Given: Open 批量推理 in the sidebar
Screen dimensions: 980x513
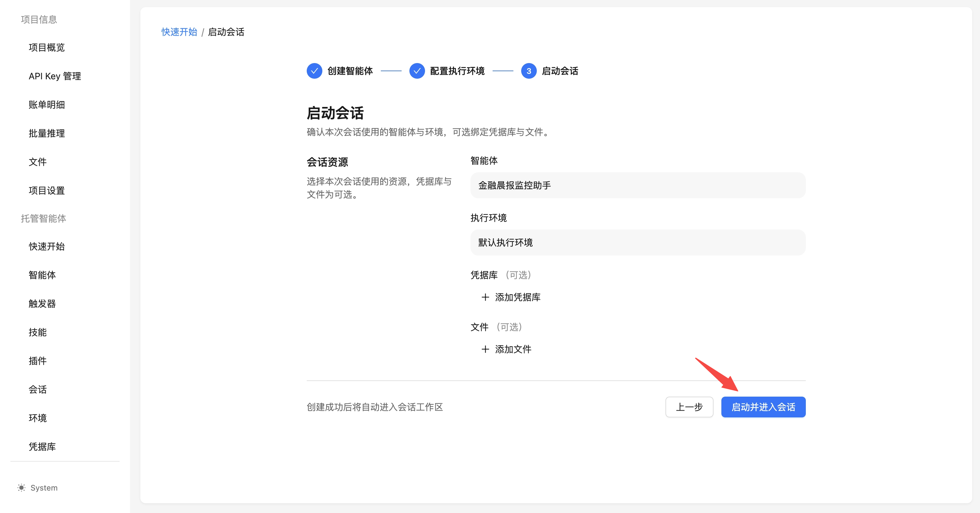Looking at the screenshot, I should [47, 133].
